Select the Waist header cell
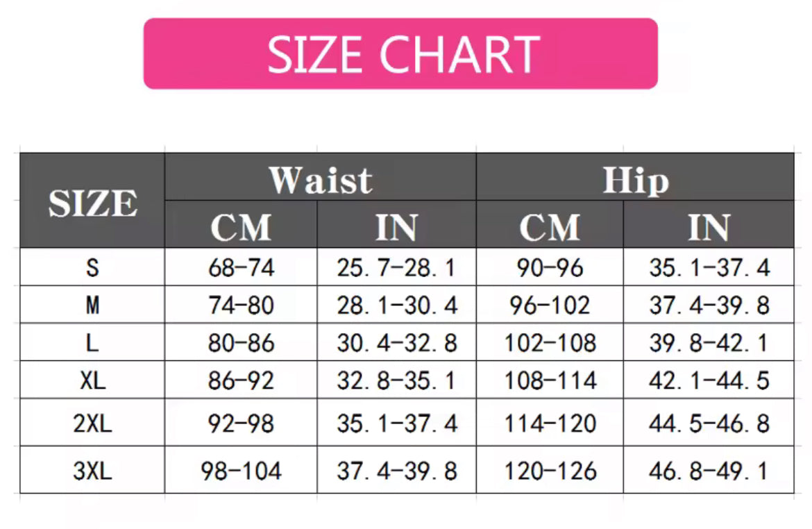 tap(321, 179)
